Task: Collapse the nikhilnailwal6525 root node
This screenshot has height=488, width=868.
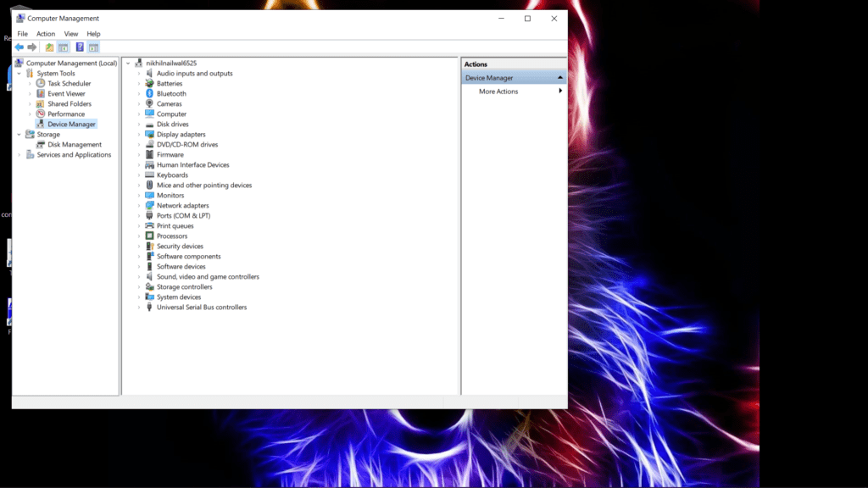Action: tap(129, 63)
